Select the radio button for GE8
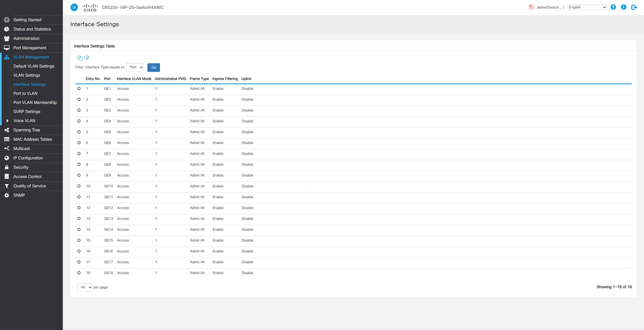 click(x=79, y=165)
